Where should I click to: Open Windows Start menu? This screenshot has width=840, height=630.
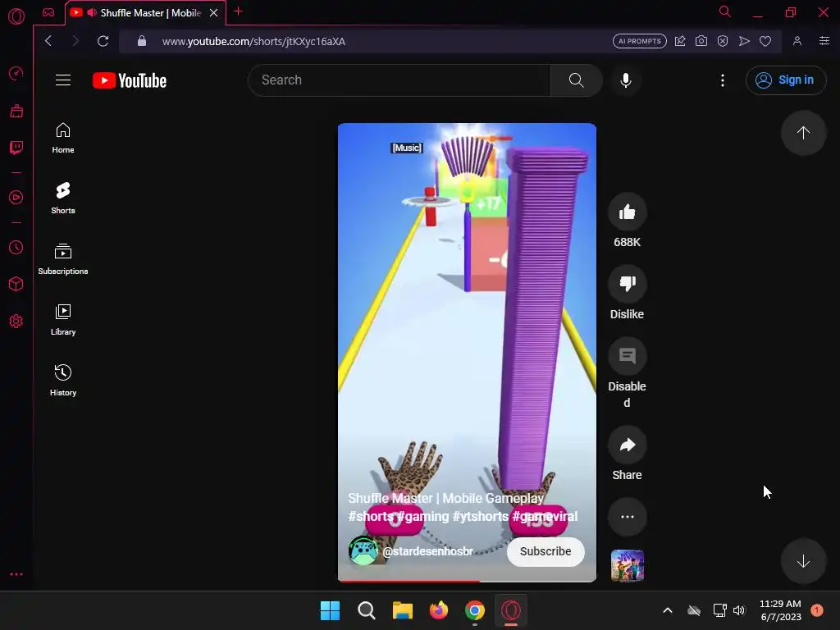click(330, 610)
